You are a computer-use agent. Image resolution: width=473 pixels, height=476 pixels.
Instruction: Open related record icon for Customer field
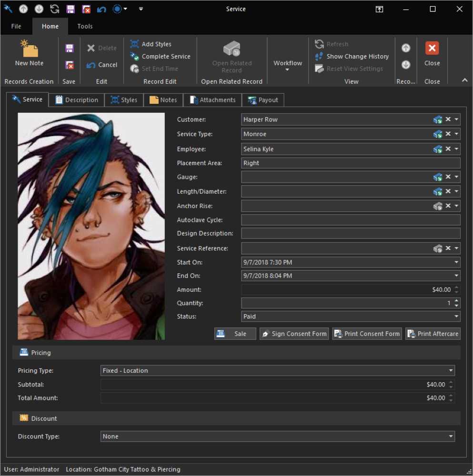(437, 119)
